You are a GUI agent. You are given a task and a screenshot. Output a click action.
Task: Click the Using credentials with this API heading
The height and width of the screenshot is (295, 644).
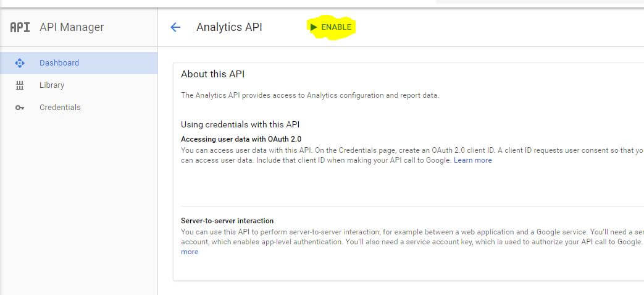[240, 124]
